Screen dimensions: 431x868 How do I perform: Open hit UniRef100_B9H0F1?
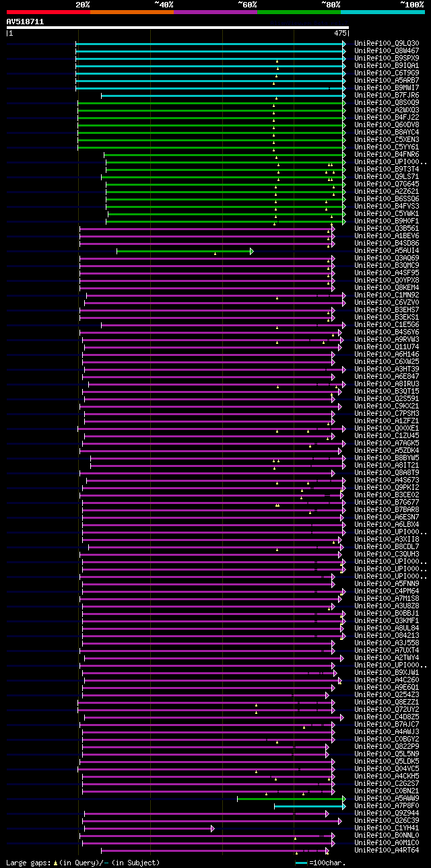(387, 221)
